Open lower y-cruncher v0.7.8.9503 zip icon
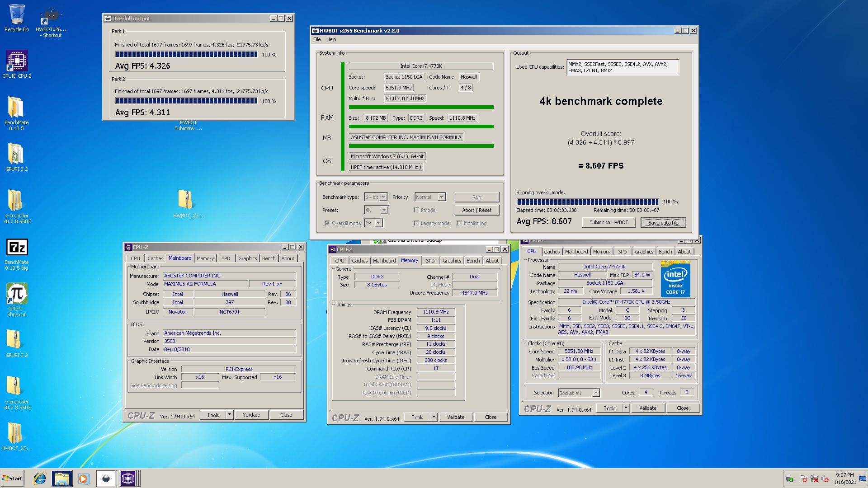868x488 pixels. pyautogui.click(x=17, y=393)
